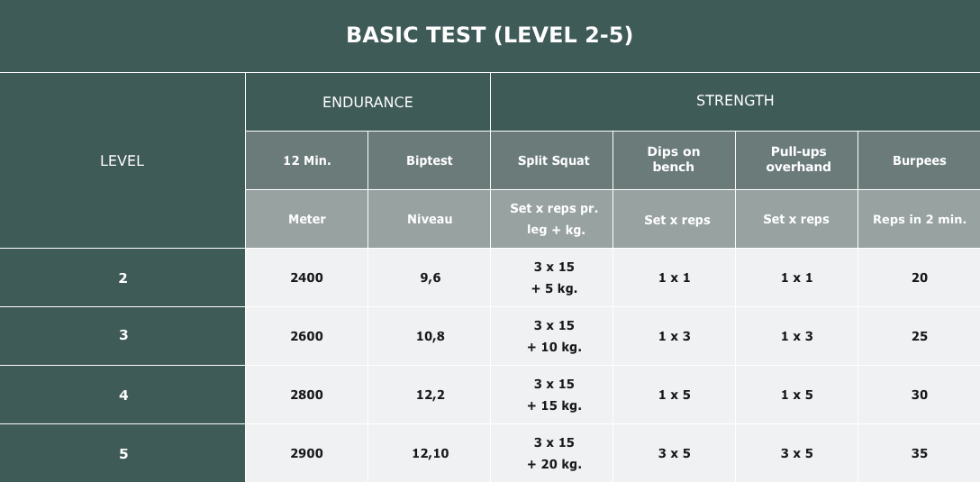The width and height of the screenshot is (980, 482).
Task: Select the 2400 meter cell
Action: click(x=306, y=277)
